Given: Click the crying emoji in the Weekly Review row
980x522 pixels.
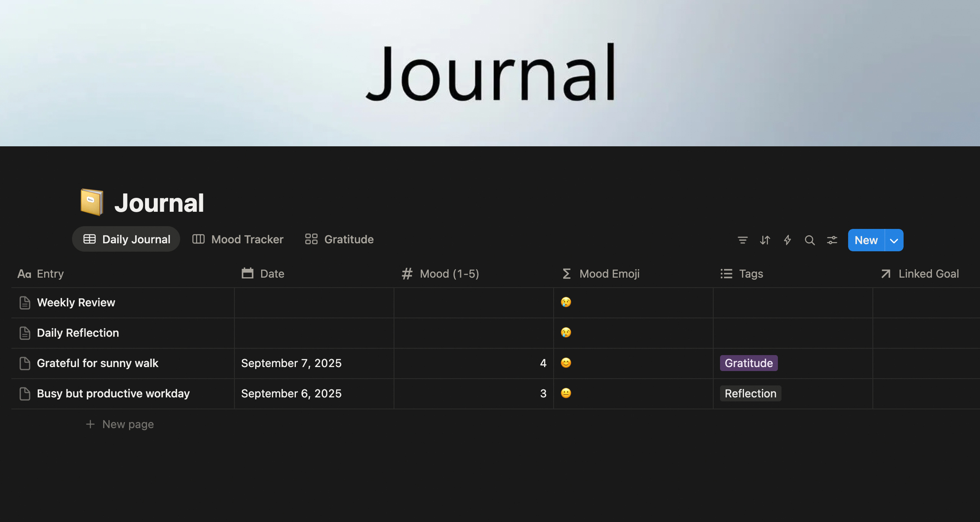Looking at the screenshot, I should [x=566, y=302].
